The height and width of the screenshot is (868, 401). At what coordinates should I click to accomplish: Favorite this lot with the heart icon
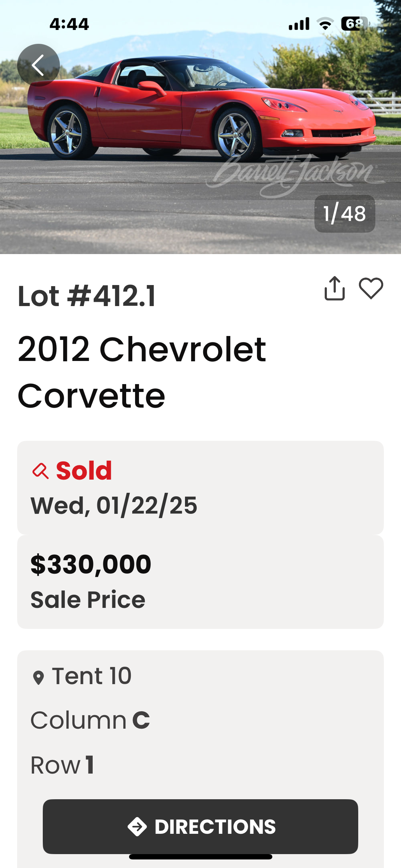(x=371, y=288)
